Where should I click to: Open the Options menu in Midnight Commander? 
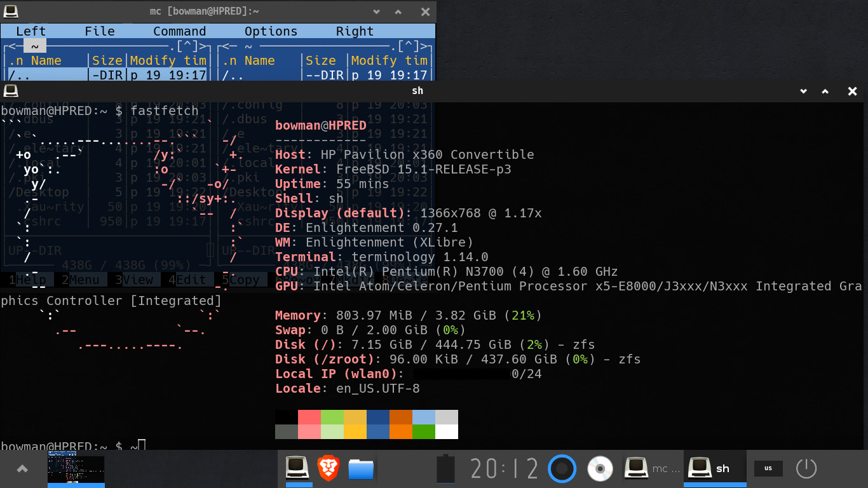[x=271, y=31]
